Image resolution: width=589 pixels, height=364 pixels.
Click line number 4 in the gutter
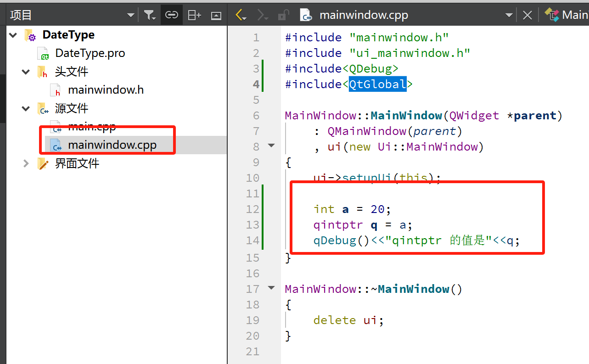[256, 84]
